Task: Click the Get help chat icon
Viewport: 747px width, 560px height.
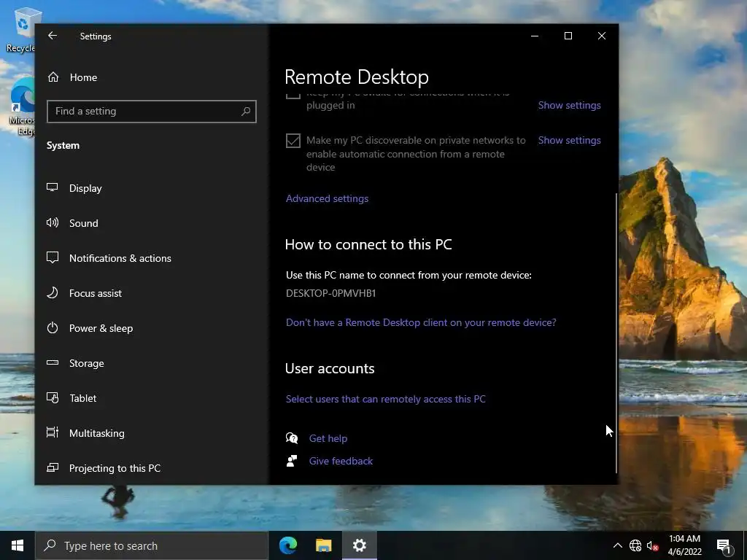Action: tap(292, 438)
